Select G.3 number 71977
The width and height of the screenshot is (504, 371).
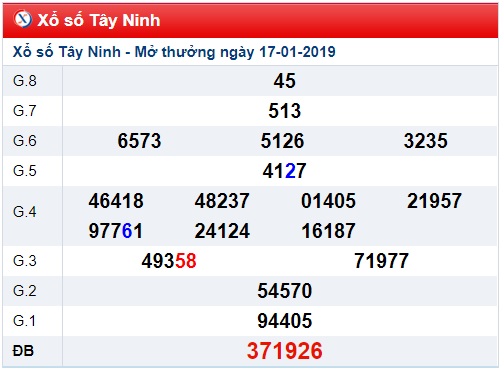[x=381, y=261]
